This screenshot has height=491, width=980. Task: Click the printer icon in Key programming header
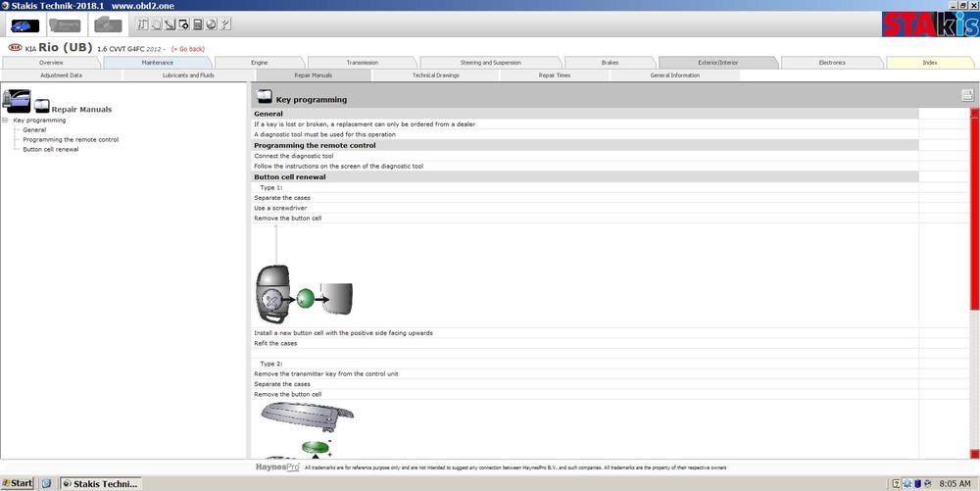coord(967,95)
